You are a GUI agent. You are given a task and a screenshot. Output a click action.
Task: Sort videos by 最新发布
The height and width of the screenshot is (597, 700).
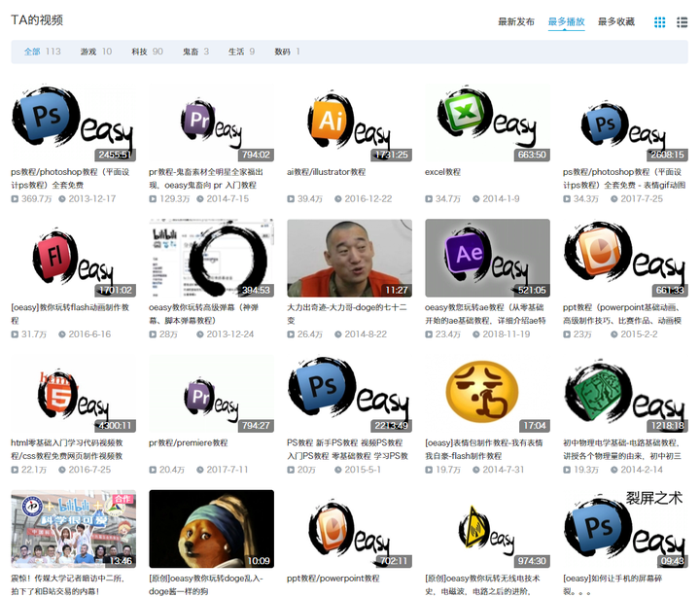[516, 21]
